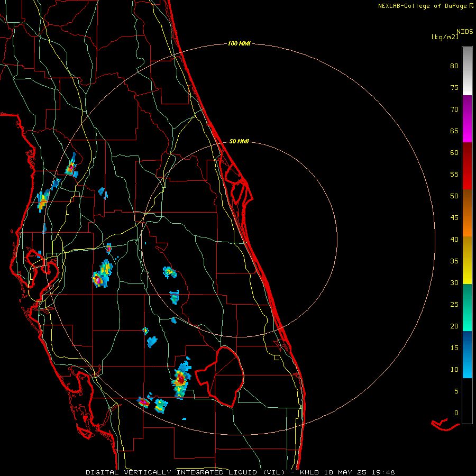Pick the green color bar segment
This screenshot has width=476, height=476.
467,307
